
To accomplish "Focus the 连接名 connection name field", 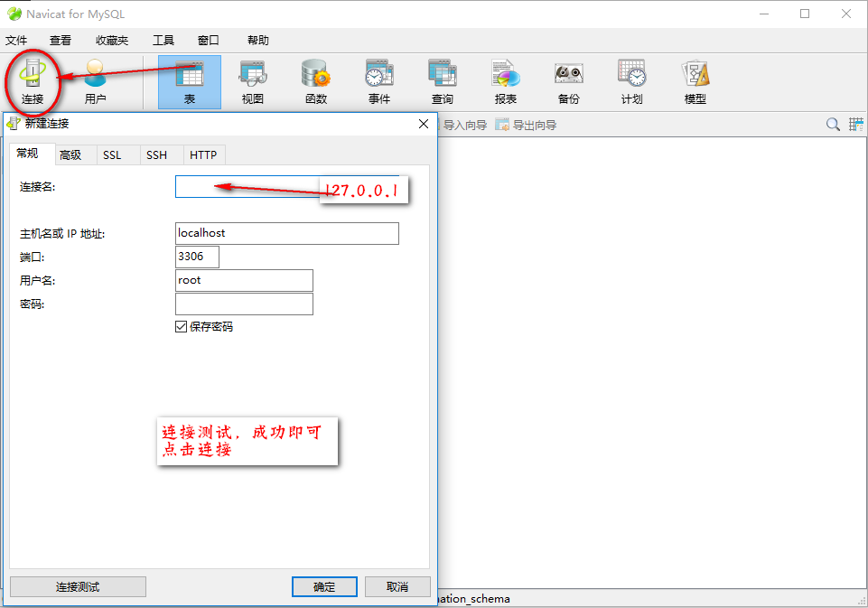I will 286,187.
